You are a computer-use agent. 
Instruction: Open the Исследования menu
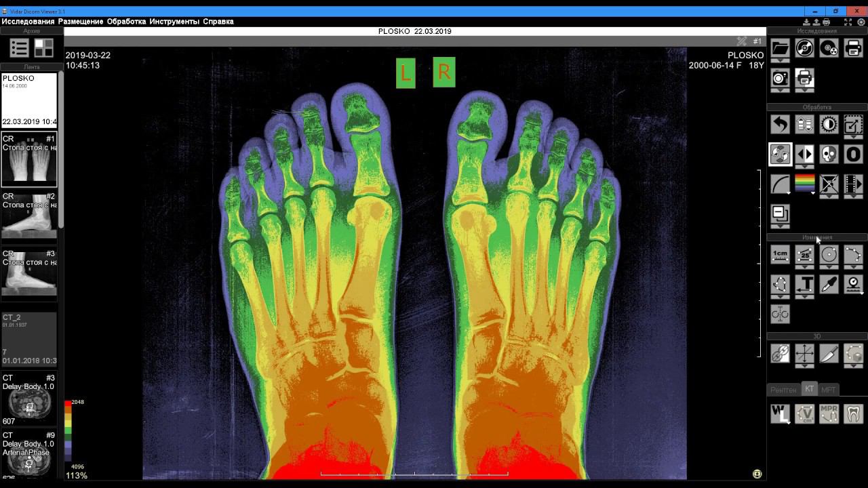(28, 22)
